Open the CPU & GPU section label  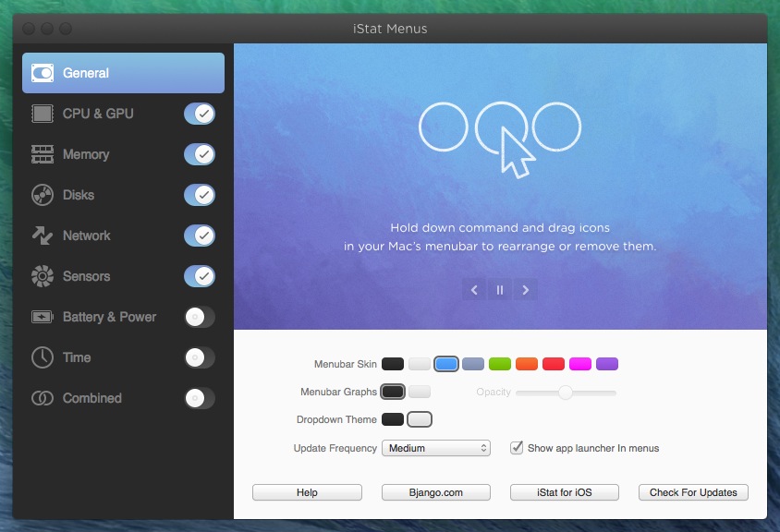coord(98,114)
